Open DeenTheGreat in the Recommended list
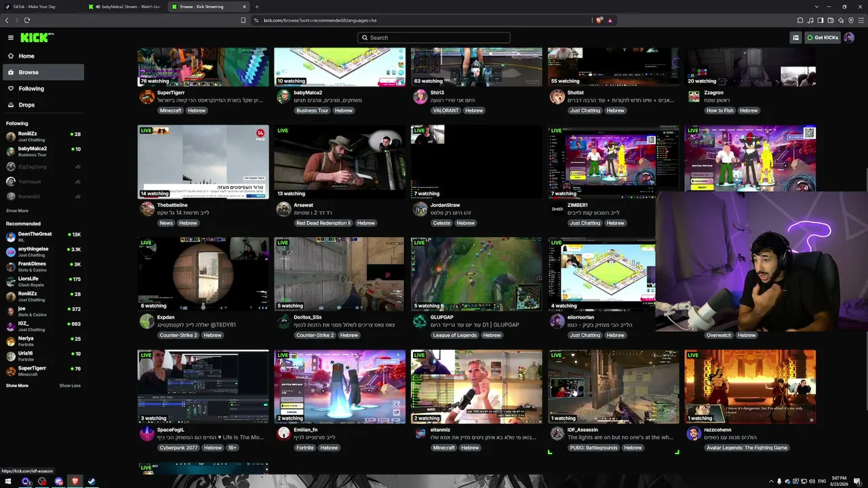 coord(43,237)
